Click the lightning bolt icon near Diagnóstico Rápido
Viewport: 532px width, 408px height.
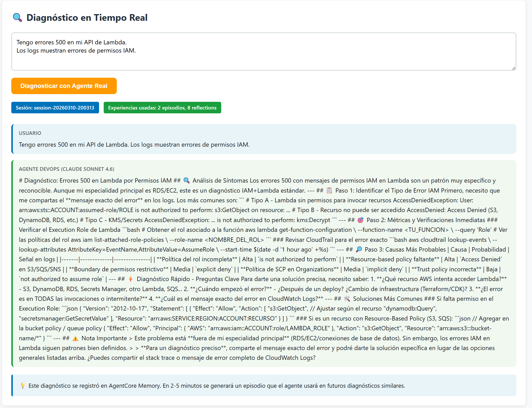(130, 279)
